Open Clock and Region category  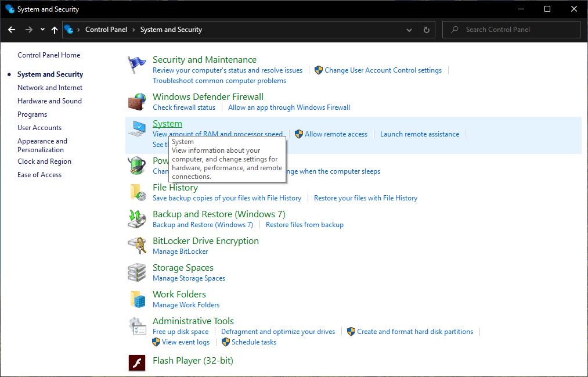pos(44,161)
